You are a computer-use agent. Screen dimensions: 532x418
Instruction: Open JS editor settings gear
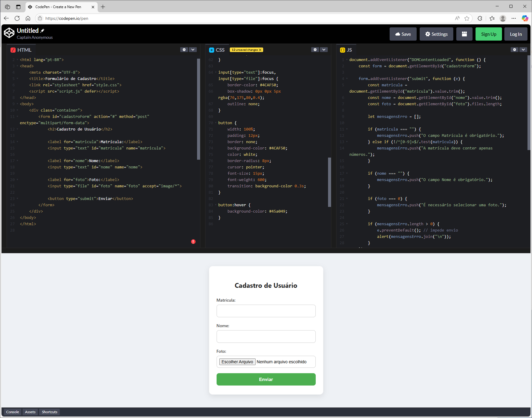[515, 50]
